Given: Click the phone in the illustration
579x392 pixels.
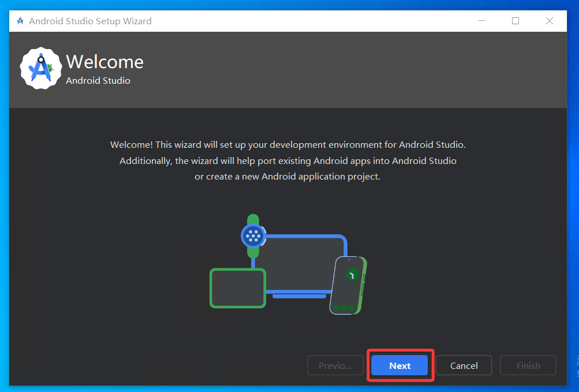Looking at the screenshot, I should 348,286.
